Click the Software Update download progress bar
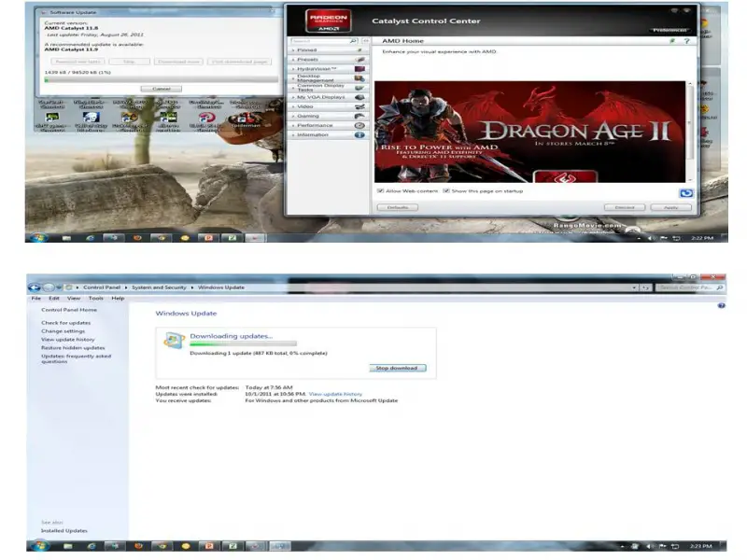The width and height of the screenshot is (747, 560). pos(161,80)
